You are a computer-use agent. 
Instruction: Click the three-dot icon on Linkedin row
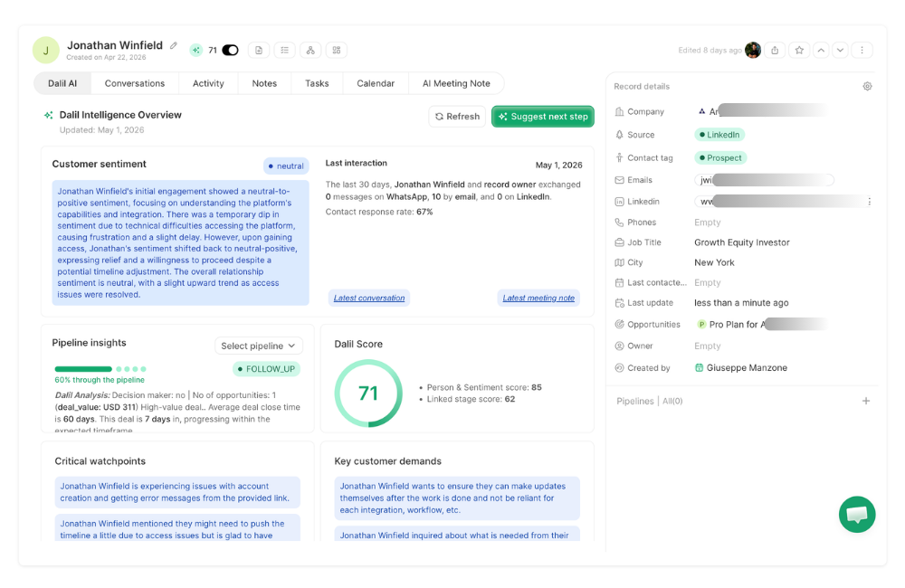869,202
